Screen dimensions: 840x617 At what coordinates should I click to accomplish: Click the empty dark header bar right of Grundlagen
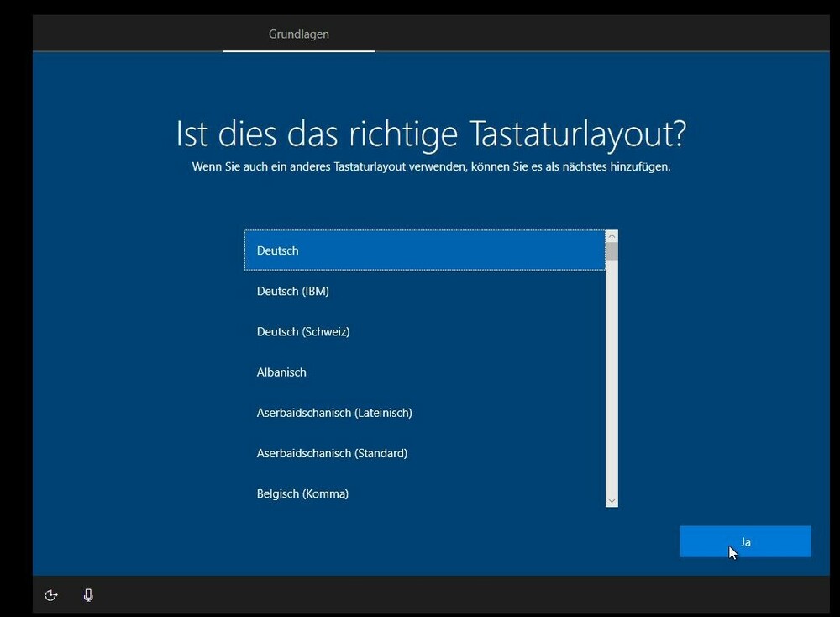[588, 34]
